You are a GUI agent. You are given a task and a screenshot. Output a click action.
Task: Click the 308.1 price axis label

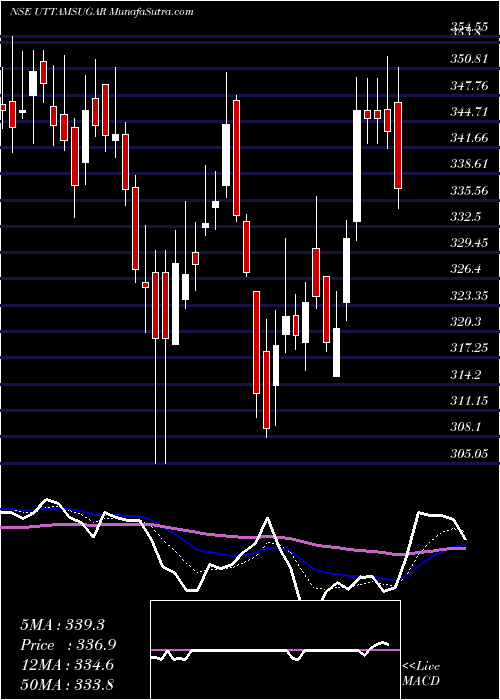click(x=466, y=428)
